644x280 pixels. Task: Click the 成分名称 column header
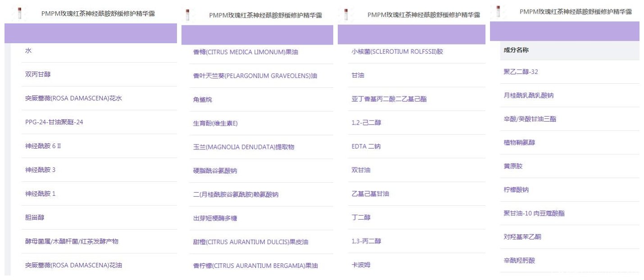pos(516,50)
